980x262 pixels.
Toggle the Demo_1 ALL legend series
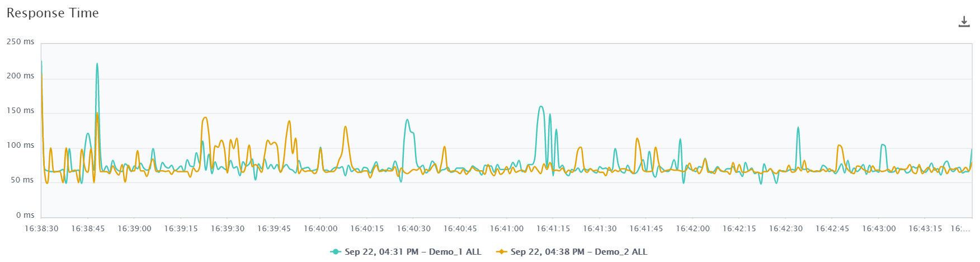tap(413, 252)
